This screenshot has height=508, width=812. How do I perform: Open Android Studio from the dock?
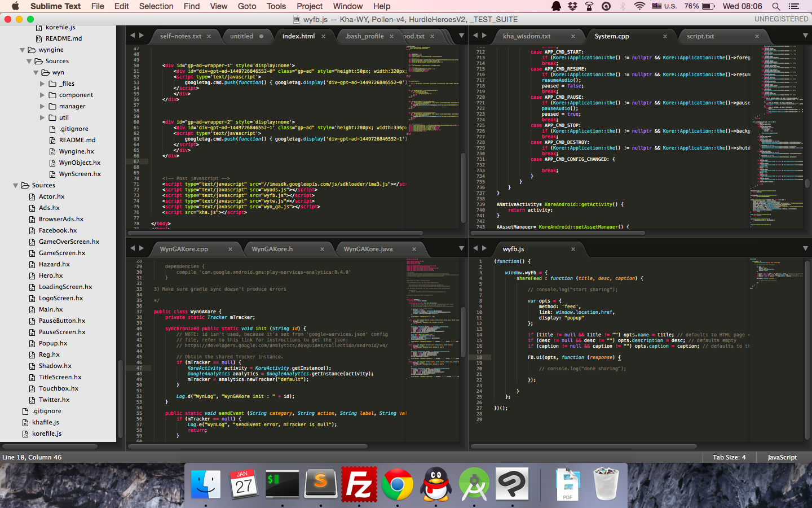click(474, 484)
